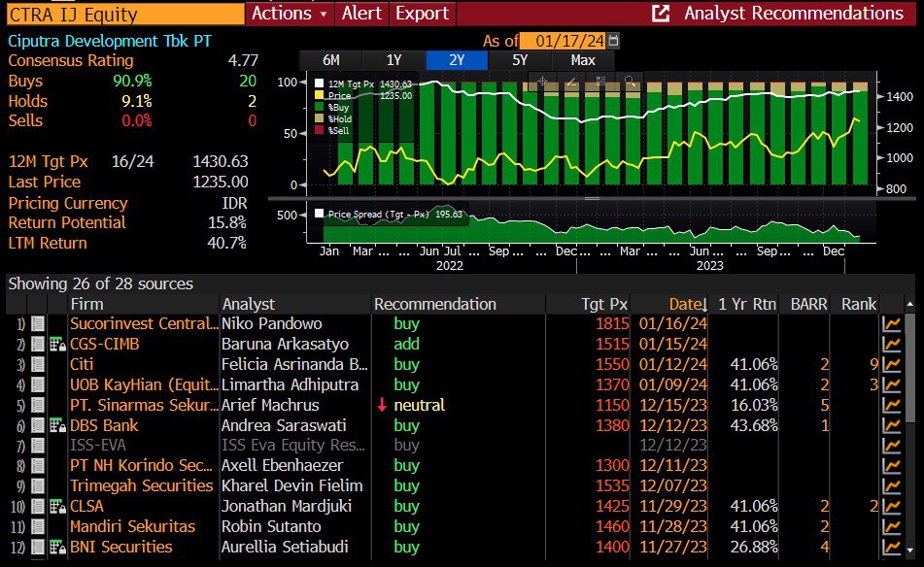Switch to the 5Y chart range tab

521,60
